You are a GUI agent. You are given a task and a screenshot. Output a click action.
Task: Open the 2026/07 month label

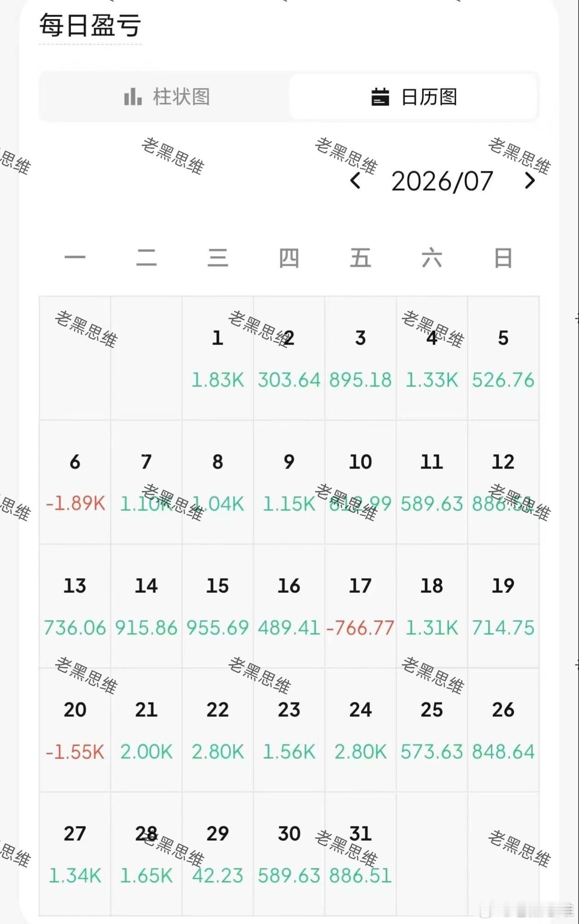click(x=443, y=181)
